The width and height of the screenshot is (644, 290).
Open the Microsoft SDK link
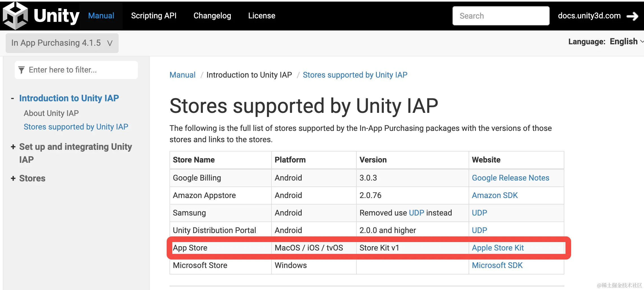497,265
